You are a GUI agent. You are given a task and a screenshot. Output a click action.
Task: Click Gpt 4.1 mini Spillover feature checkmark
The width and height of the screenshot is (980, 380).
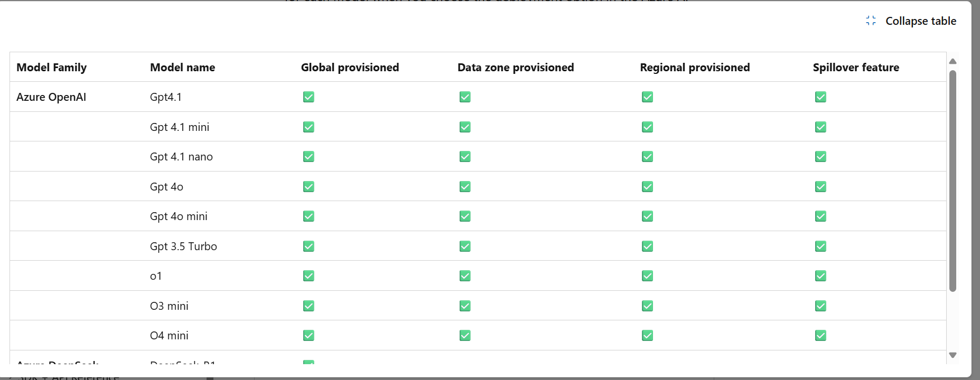pos(820,127)
